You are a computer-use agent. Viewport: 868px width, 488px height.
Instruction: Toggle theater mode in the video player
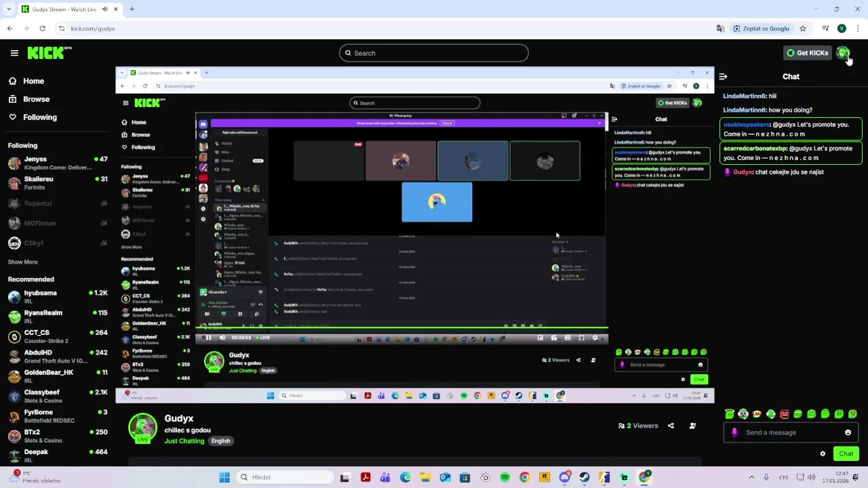coord(568,338)
